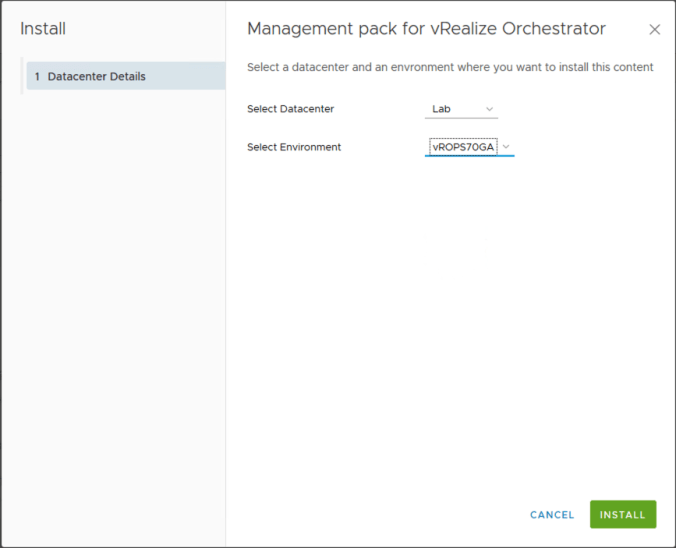Click the Select Datacenter label
The image size is (676, 548).
point(290,109)
